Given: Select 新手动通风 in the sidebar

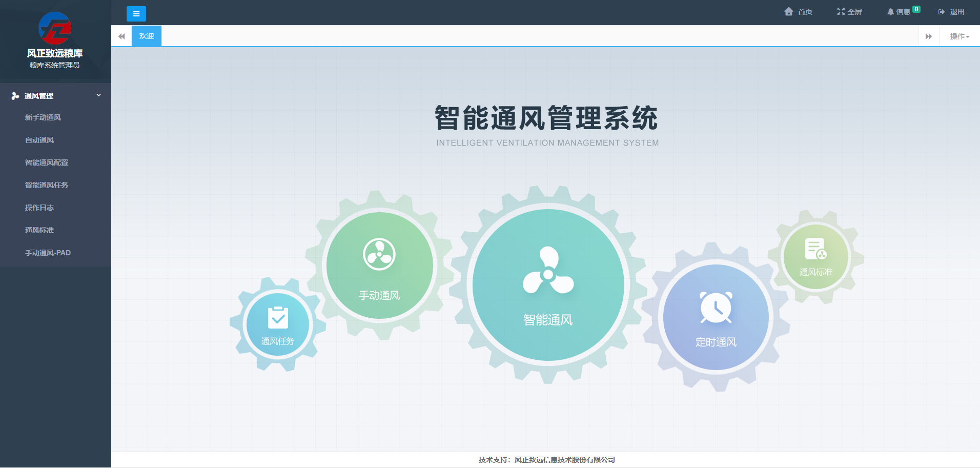Looking at the screenshot, I should (43, 117).
